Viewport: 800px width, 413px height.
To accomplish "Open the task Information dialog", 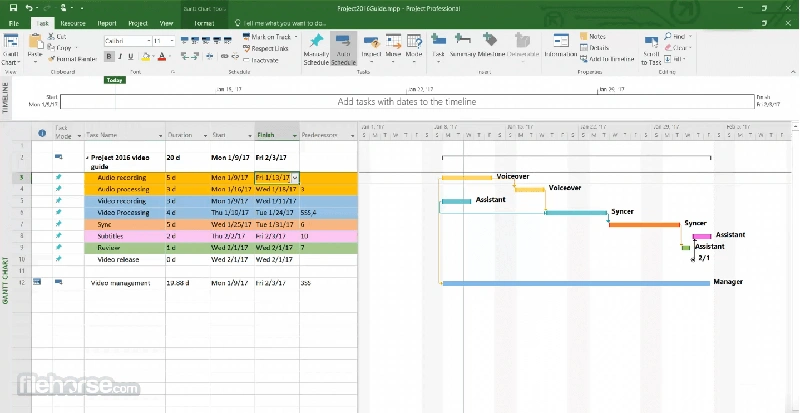I will pyautogui.click(x=562, y=46).
